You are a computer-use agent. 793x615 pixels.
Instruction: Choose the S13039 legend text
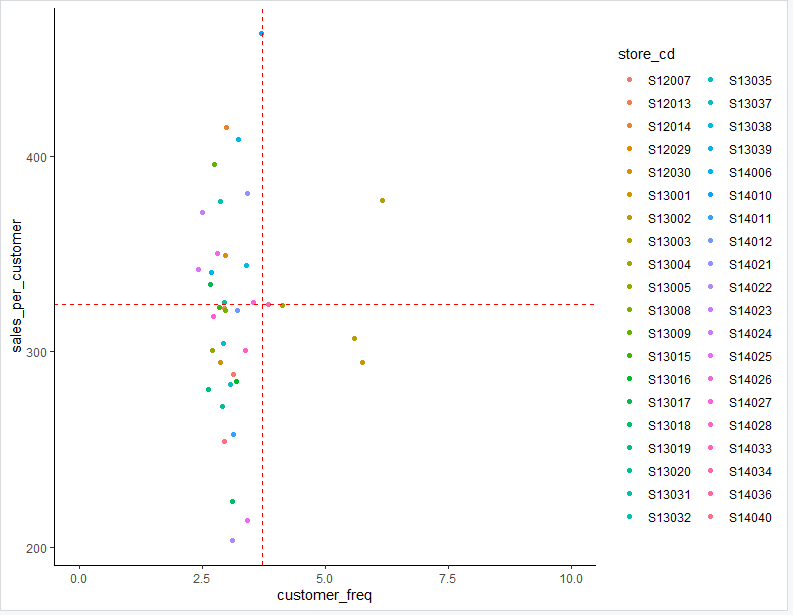coord(750,150)
